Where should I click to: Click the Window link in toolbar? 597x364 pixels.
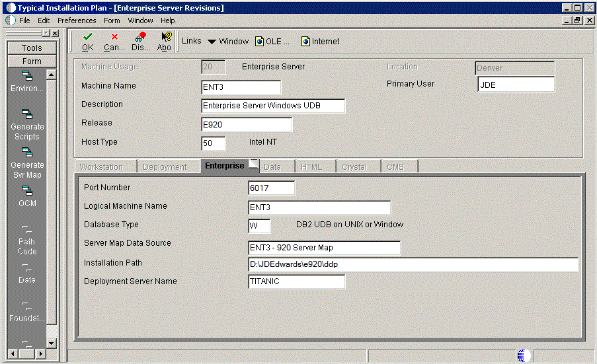point(234,42)
